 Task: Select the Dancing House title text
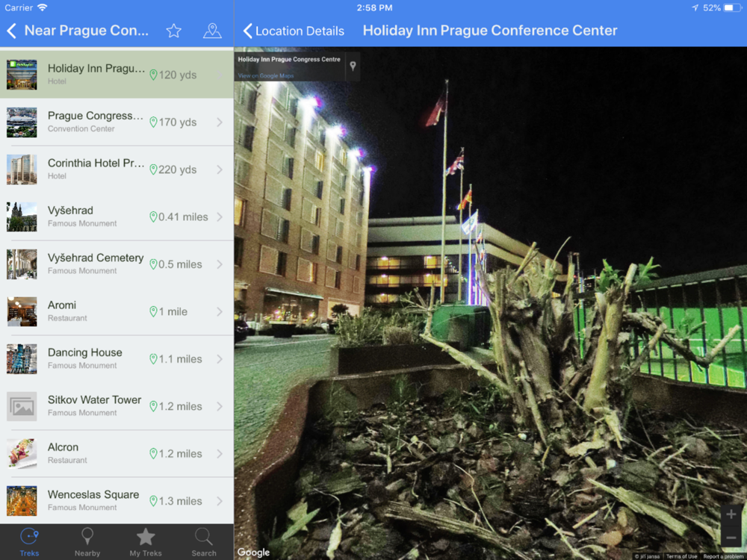[x=85, y=353]
